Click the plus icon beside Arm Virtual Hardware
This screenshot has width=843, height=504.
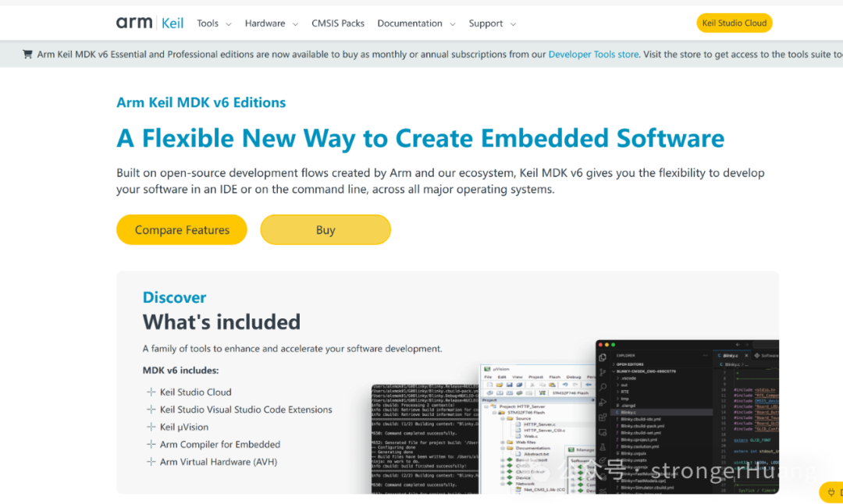(x=151, y=462)
